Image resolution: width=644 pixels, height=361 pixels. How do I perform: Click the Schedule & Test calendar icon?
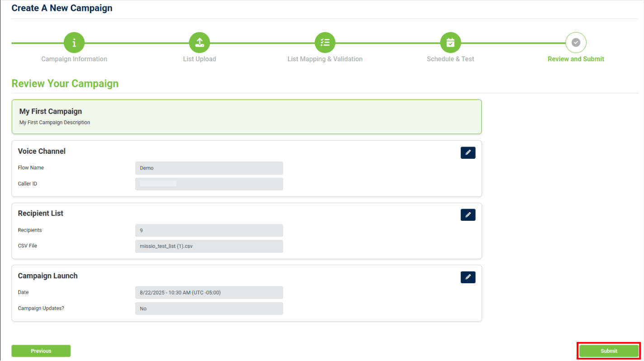pos(450,43)
